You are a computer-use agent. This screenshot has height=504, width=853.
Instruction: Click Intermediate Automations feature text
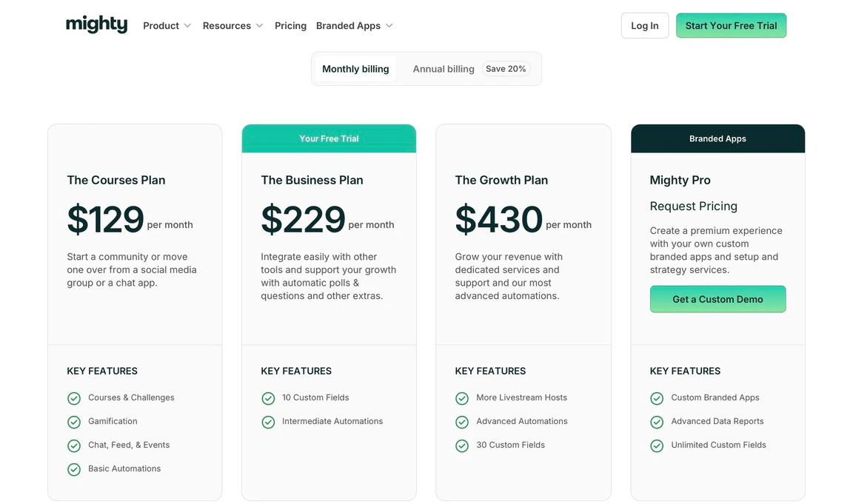[332, 421]
